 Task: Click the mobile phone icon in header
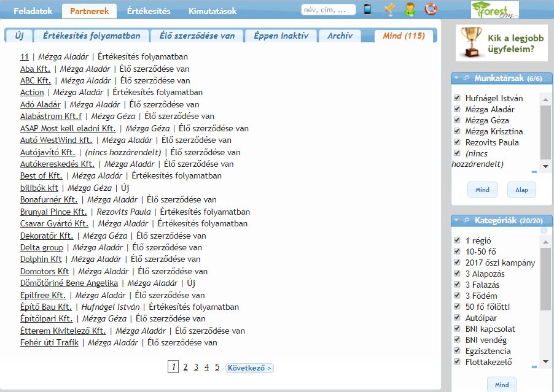pyautogui.click(x=367, y=9)
